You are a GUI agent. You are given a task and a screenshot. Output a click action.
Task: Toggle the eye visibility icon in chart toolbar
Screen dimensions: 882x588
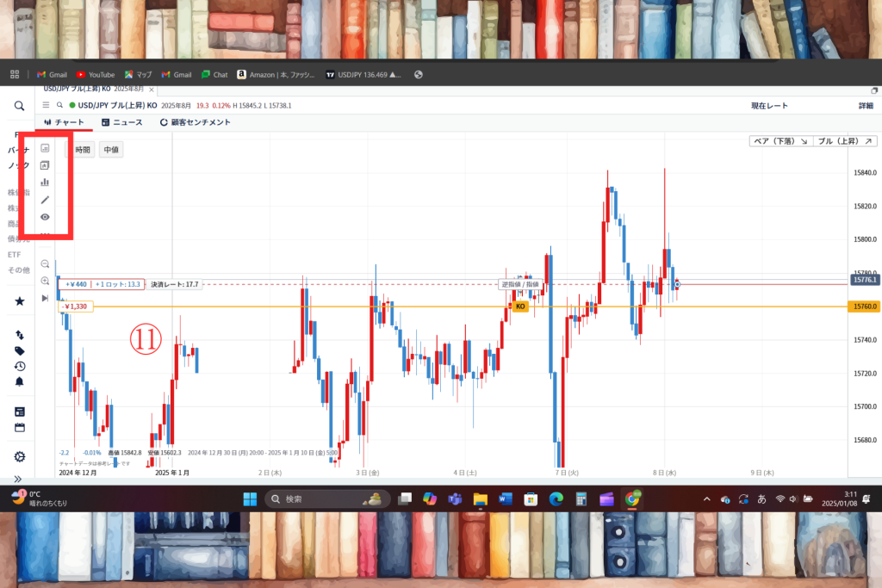point(46,217)
